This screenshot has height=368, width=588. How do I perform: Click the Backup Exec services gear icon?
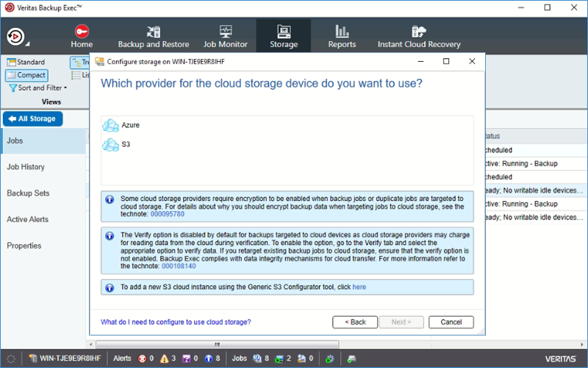(329, 358)
